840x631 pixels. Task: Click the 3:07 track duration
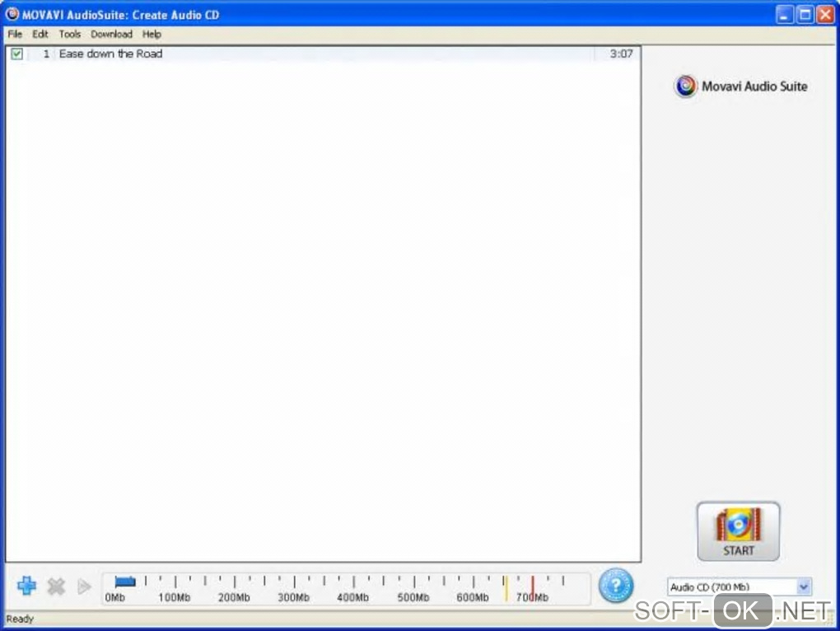point(622,54)
